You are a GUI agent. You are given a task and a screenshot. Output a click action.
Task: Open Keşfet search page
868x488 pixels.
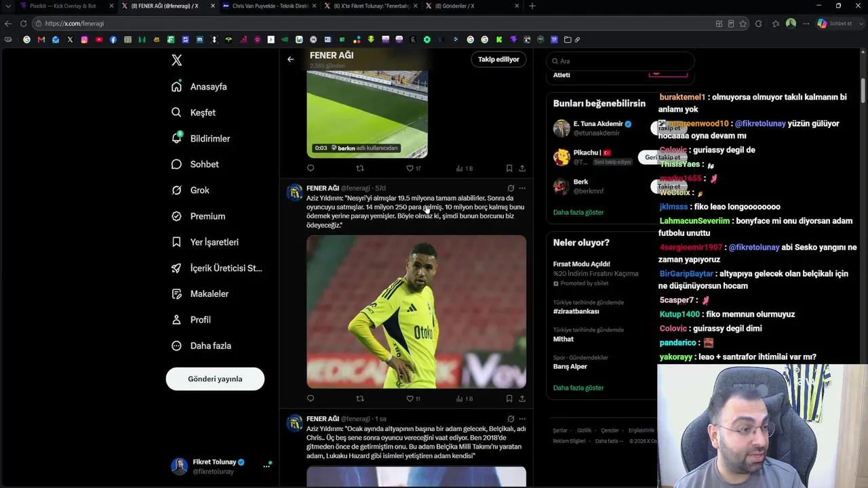point(194,113)
